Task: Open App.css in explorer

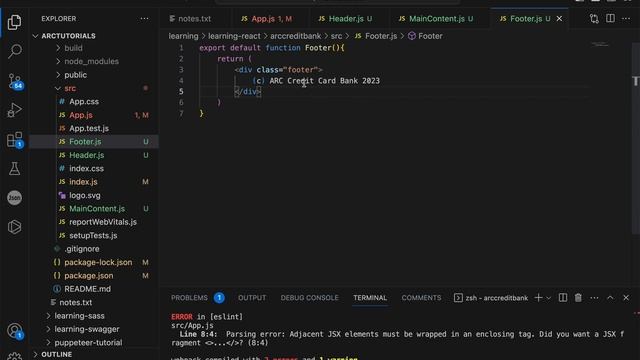Action: [x=84, y=102]
